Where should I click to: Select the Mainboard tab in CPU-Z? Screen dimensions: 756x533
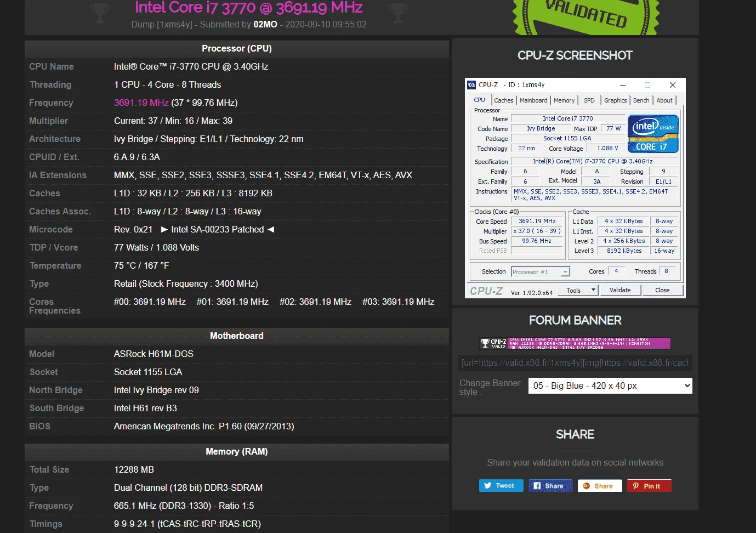click(533, 100)
